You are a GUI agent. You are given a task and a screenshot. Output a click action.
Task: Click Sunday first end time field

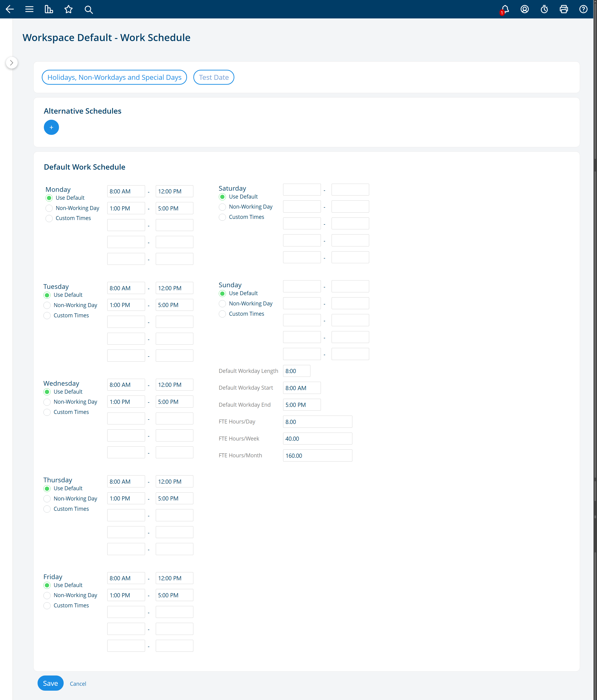[350, 286]
